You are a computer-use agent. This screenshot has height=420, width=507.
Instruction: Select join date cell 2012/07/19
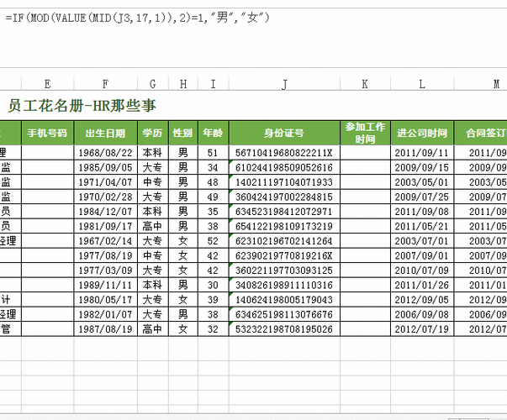[422, 329]
